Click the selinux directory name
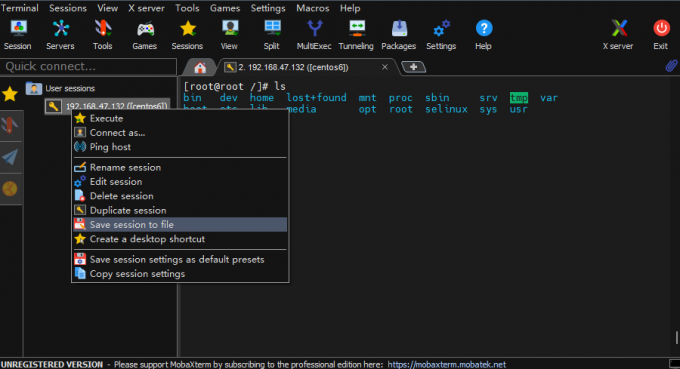 pos(446,109)
